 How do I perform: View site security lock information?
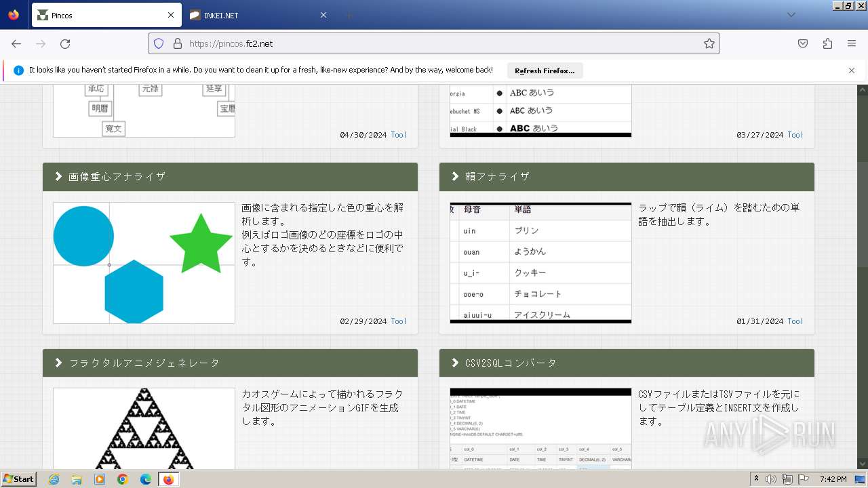point(177,43)
